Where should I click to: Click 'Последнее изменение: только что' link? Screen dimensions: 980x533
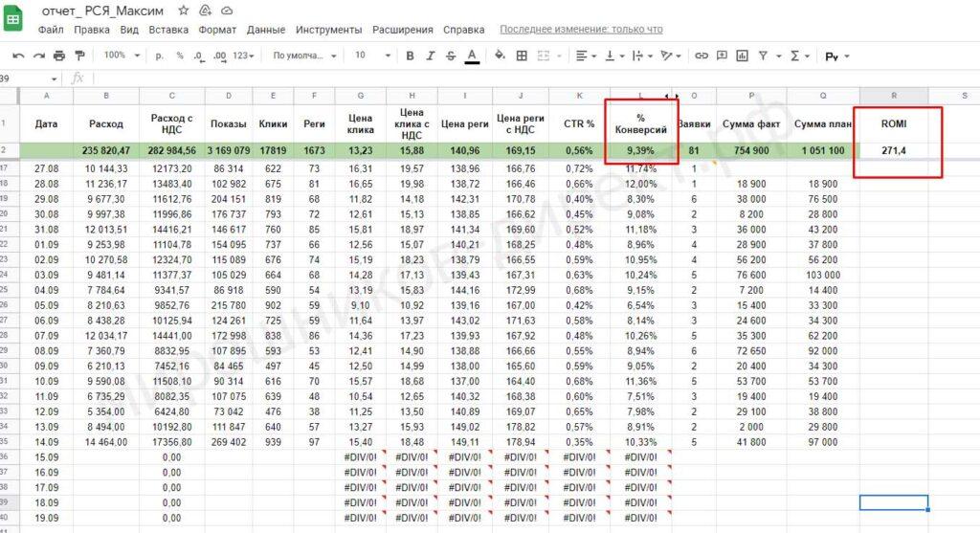[x=581, y=30]
